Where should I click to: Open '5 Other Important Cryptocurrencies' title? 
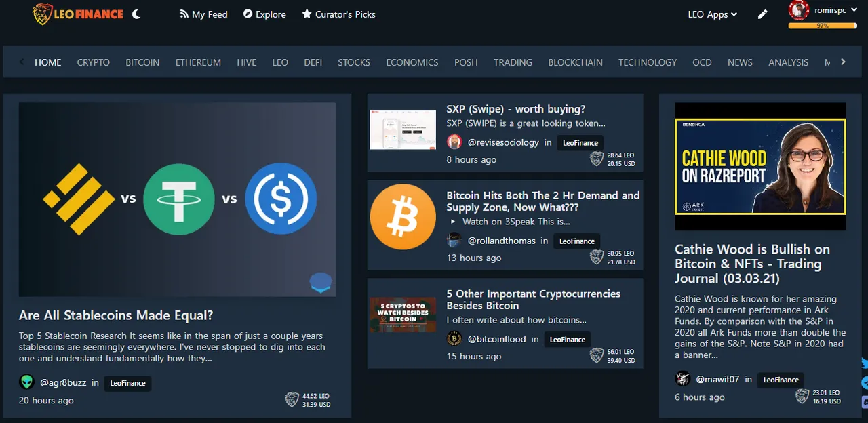click(x=533, y=300)
